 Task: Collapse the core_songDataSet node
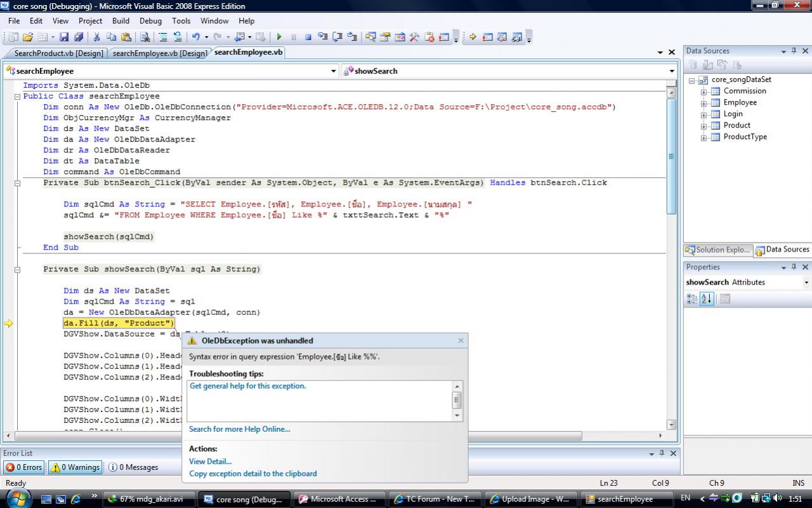(691, 81)
